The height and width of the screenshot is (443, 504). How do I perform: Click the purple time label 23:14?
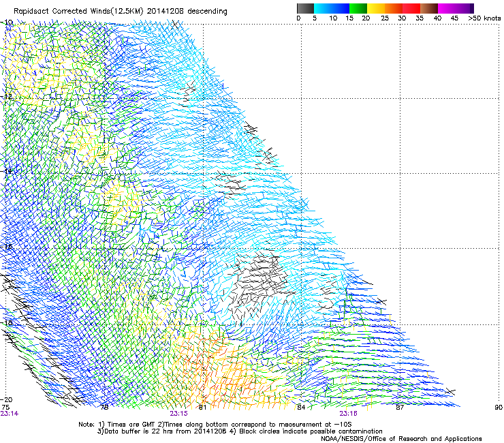coord(10,414)
